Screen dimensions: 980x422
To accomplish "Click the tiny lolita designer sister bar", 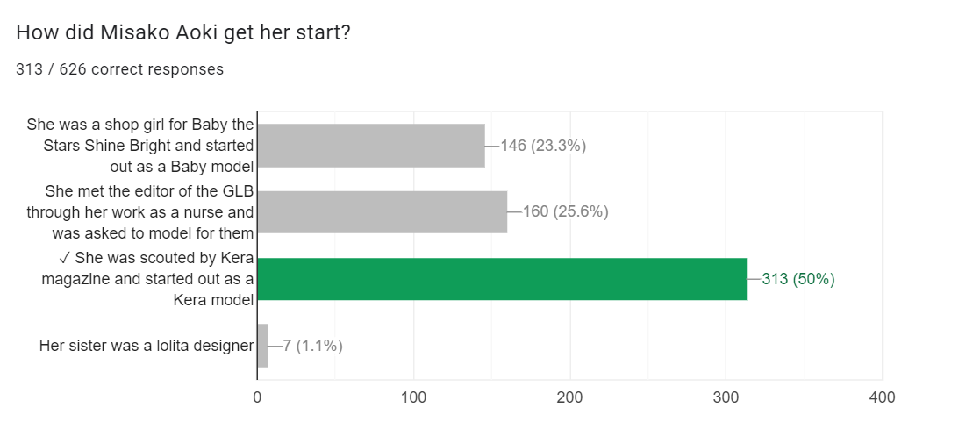I will (262, 346).
